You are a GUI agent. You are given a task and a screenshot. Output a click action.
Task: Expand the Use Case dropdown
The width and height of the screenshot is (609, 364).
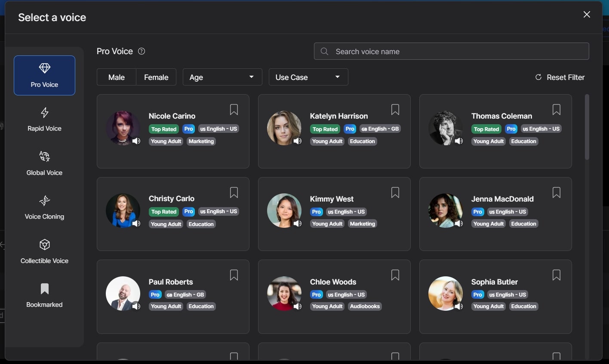308,77
